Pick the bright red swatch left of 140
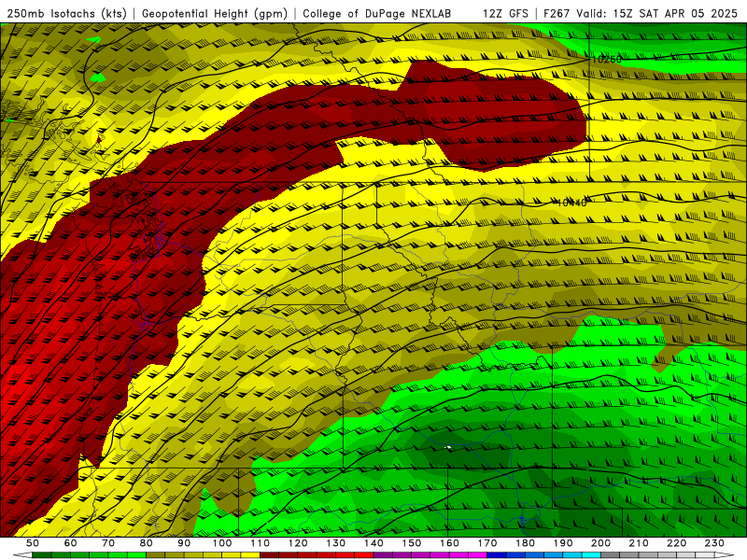Screen dimensions: 747x560 pos(364,555)
